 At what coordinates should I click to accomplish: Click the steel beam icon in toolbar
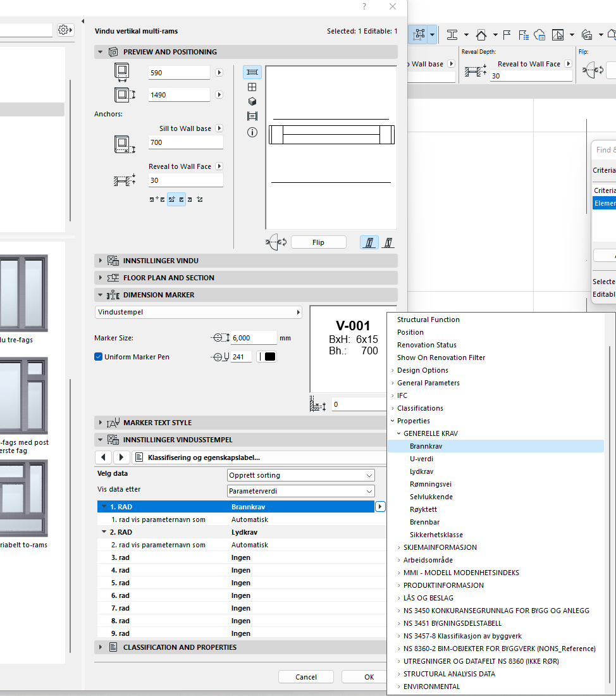(x=452, y=34)
